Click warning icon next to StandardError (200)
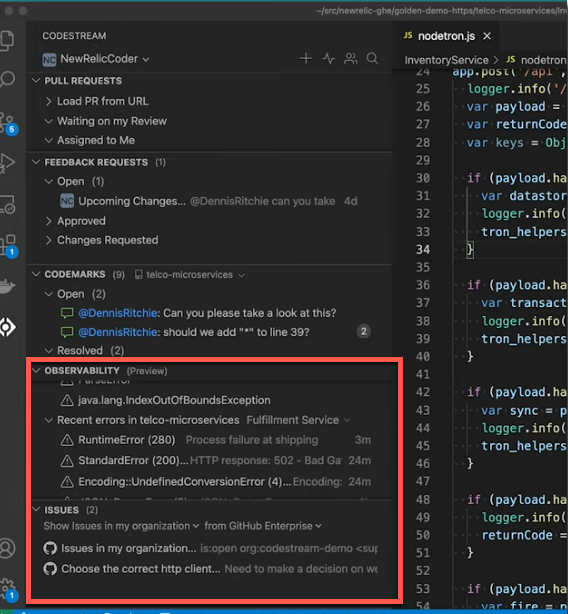 67,461
